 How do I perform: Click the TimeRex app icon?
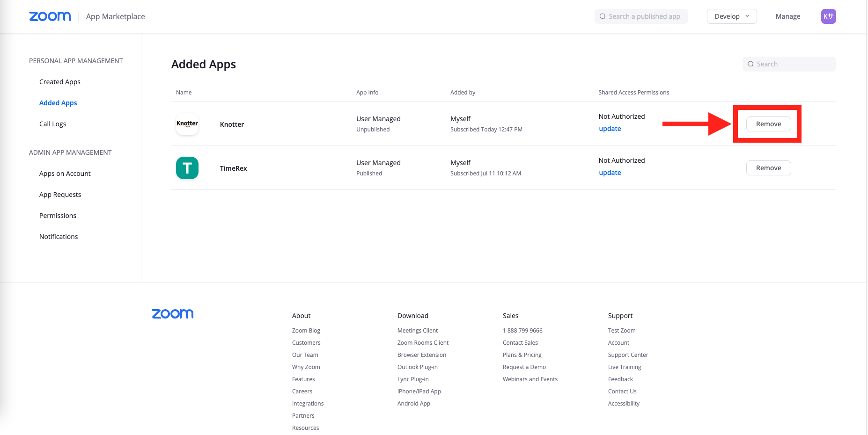(x=187, y=168)
